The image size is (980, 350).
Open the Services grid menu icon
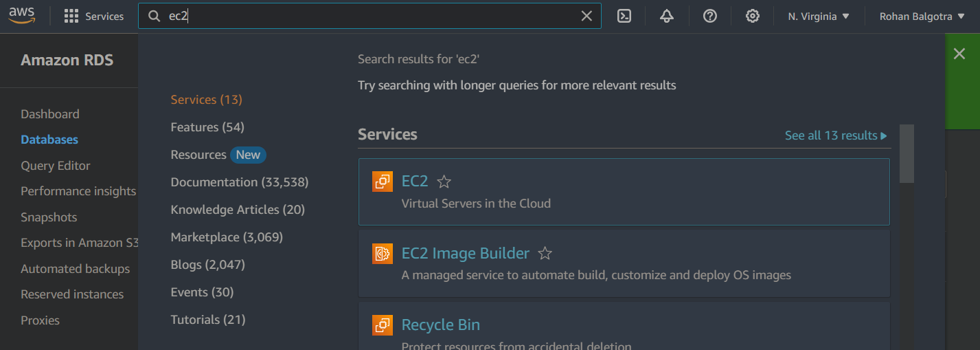(x=71, y=17)
